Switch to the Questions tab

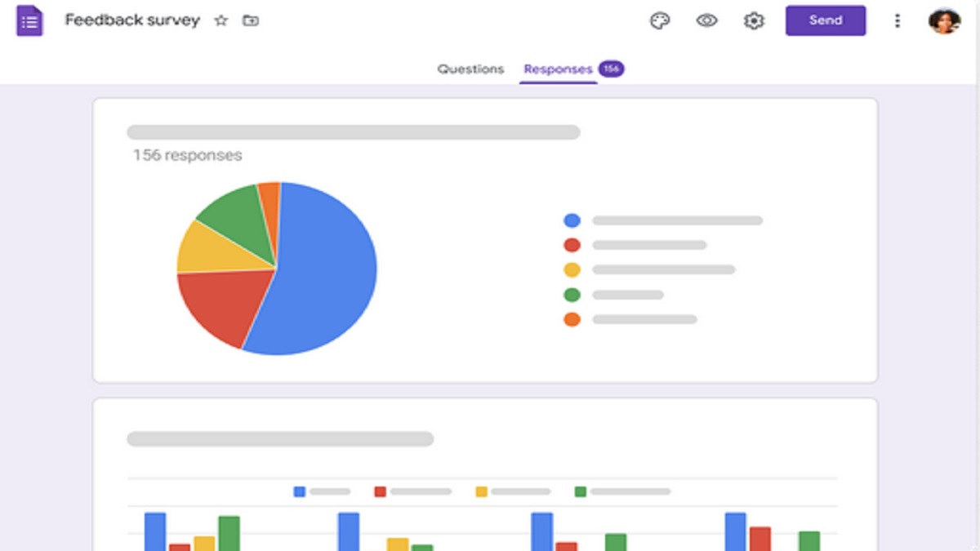(x=470, y=69)
